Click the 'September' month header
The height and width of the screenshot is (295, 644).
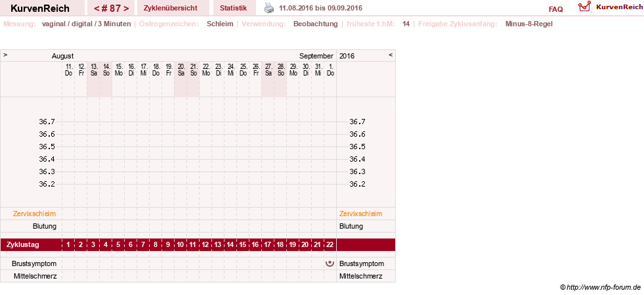point(316,56)
